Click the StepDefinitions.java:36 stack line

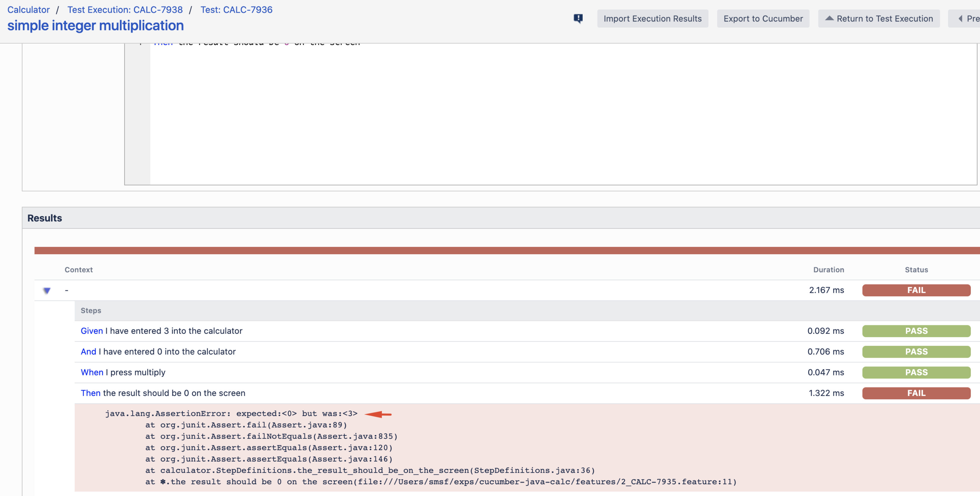click(x=370, y=471)
